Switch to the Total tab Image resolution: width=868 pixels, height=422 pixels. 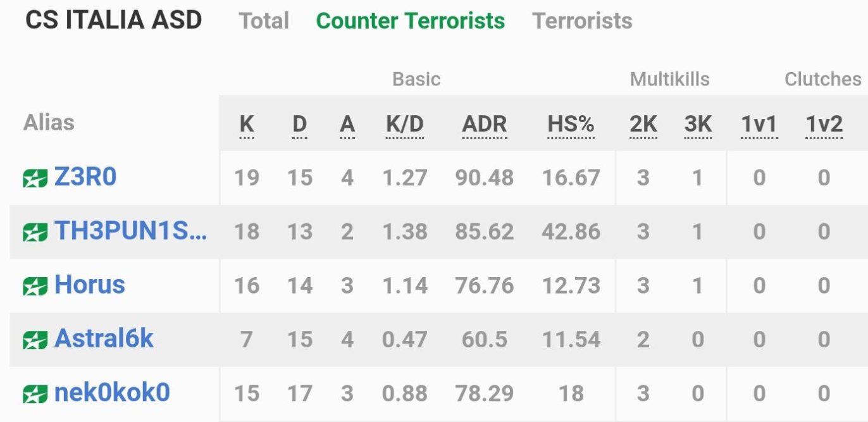(x=264, y=21)
